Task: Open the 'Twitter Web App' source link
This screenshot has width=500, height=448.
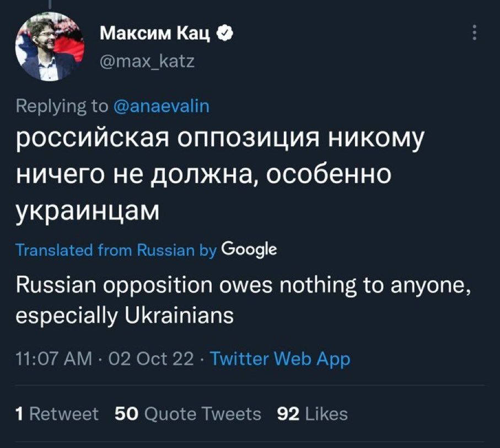Action: tap(281, 359)
